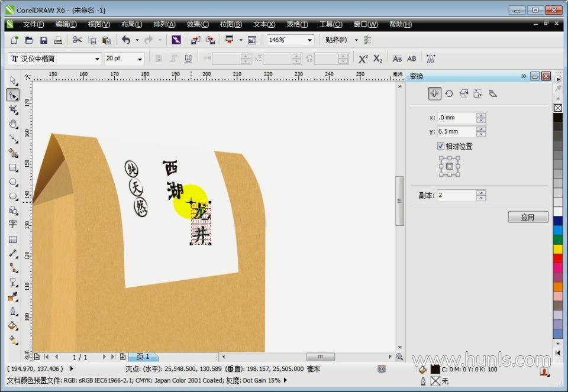This screenshot has height=392, width=568.
Task: Toggle the 相对位置 checkbox
Action: click(440, 146)
